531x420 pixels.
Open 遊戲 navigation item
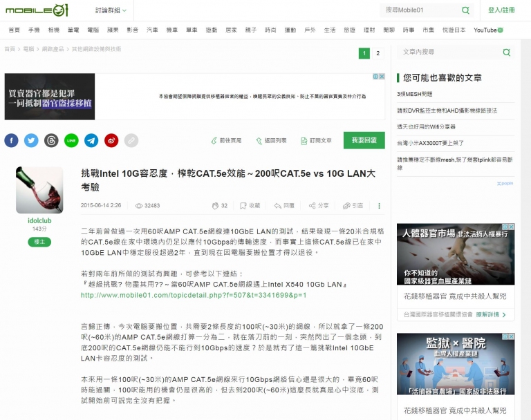212,30
